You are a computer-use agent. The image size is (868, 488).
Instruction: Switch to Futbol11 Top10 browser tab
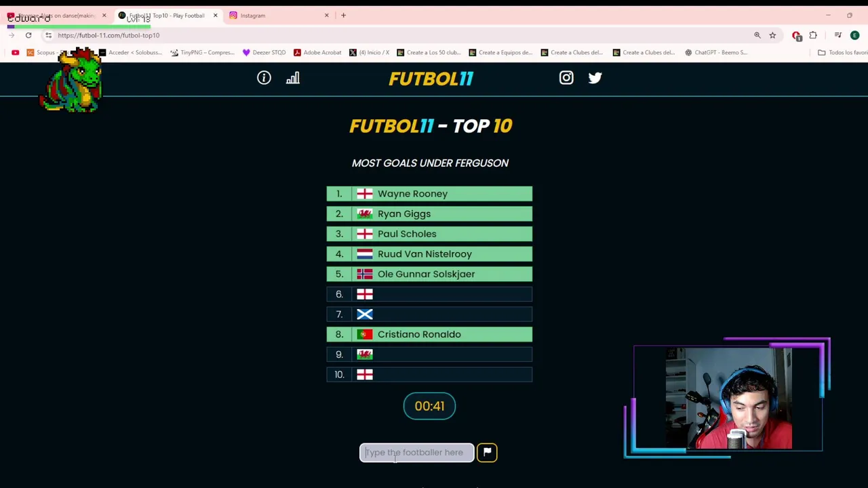(x=167, y=15)
